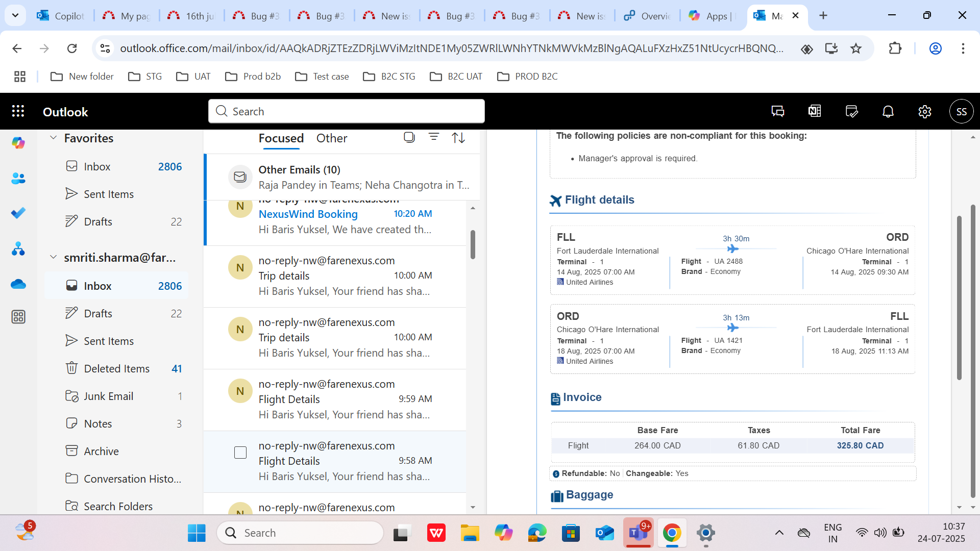The height and width of the screenshot is (551, 980).
Task: Open To Do checkmark app
Action: point(18,213)
